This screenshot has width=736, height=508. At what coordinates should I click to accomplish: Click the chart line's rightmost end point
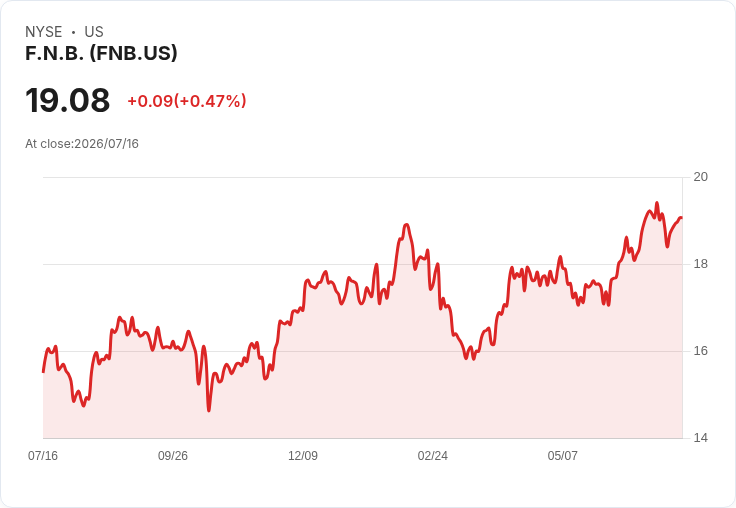(681, 218)
